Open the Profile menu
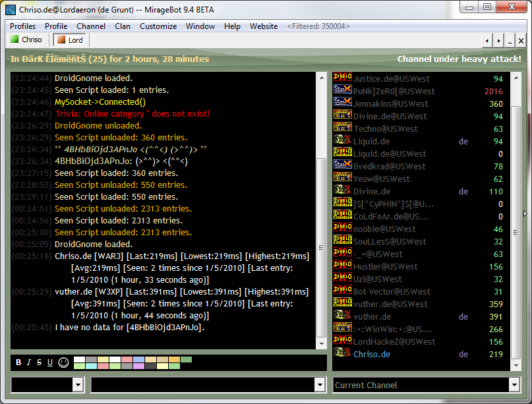Image resolution: width=532 pixels, height=404 pixels. (56, 26)
